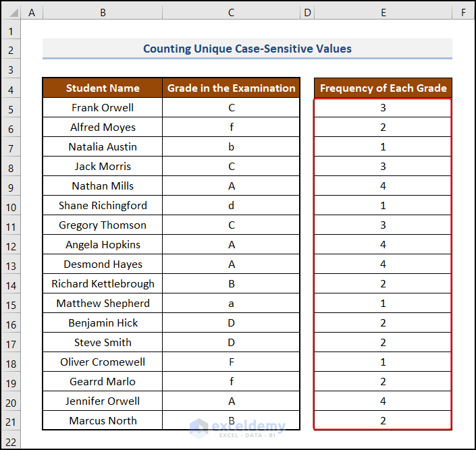The height and width of the screenshot is (450, 476).
Task: Select the cell 'Frank Orwell'
Action: point(103,108)
